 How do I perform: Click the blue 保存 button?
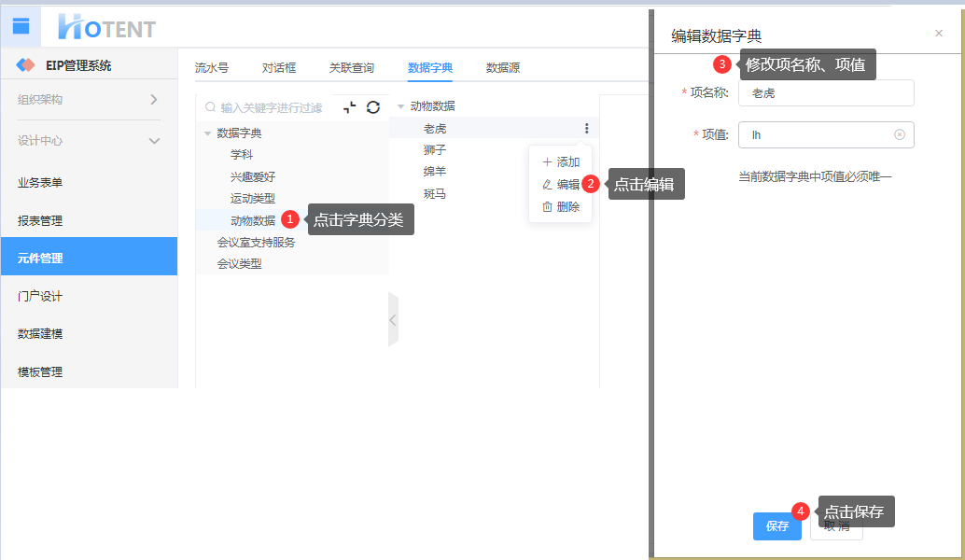pos(776,526)
